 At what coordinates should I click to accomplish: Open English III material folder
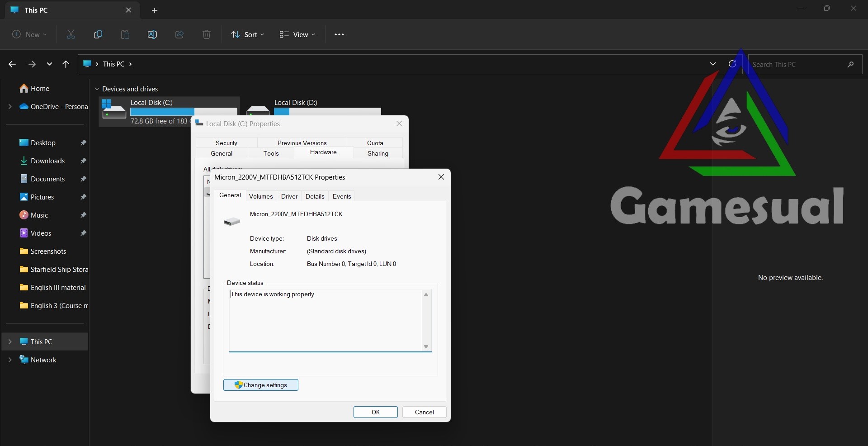click(52, 288)
